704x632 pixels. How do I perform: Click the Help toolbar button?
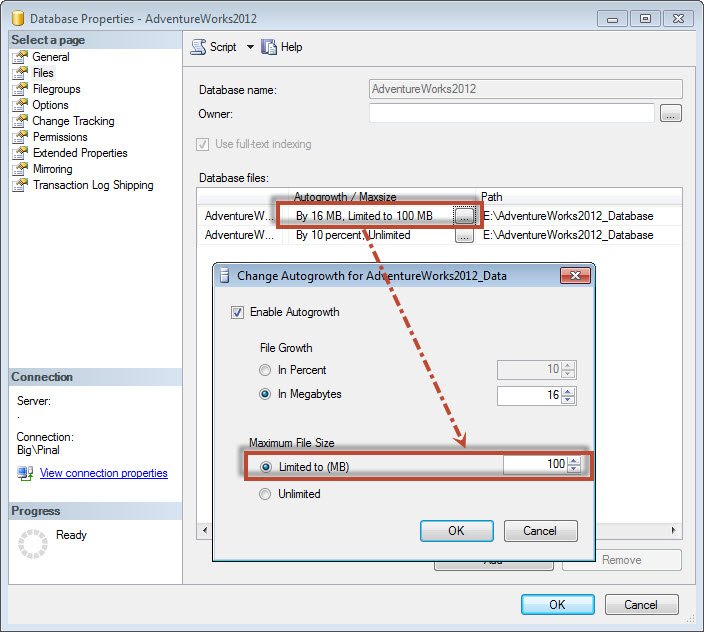[282, 47]
